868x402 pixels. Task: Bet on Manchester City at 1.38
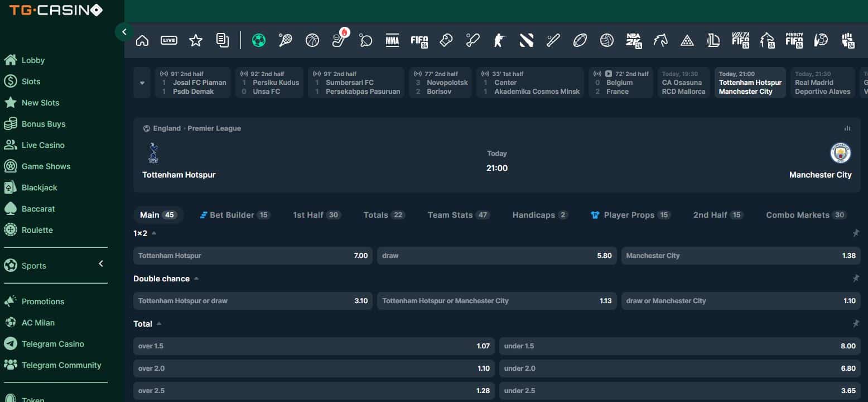tap(741, 256)
